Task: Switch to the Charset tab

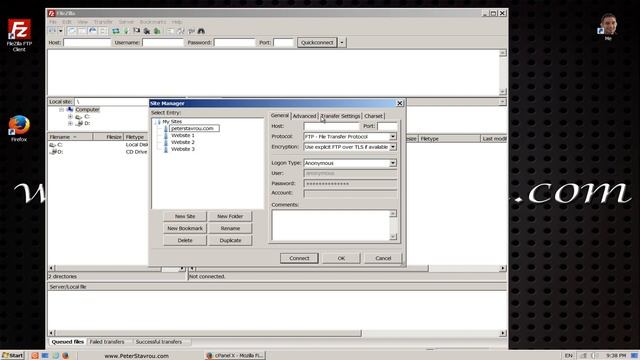Action: pos(373,116)
